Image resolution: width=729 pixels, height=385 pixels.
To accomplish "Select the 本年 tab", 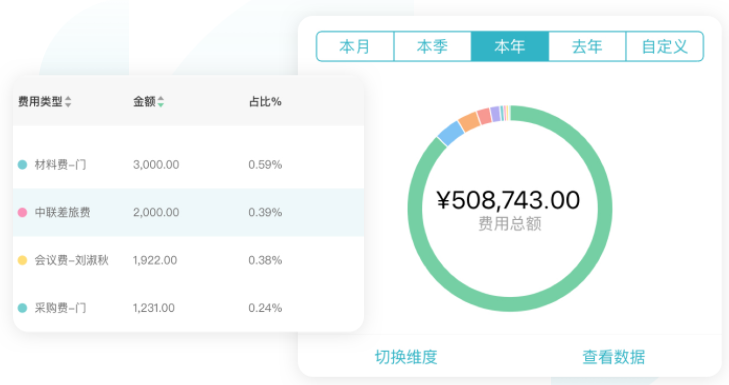I will click(510, 46).
